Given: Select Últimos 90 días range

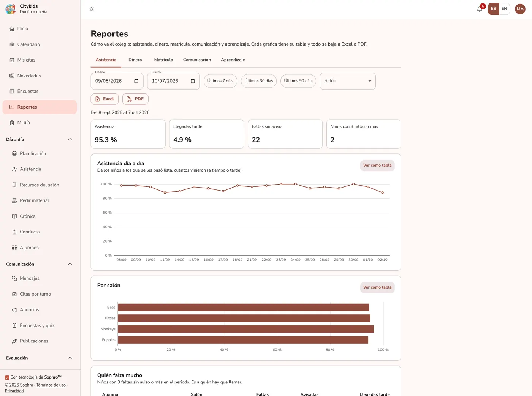Looking at the screenshot, I should (x=298, y=81).
